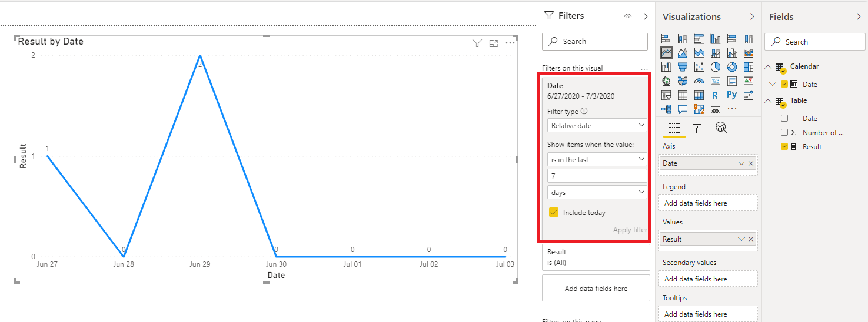
Task: Select the treemap visual
Action: [749, 67]
